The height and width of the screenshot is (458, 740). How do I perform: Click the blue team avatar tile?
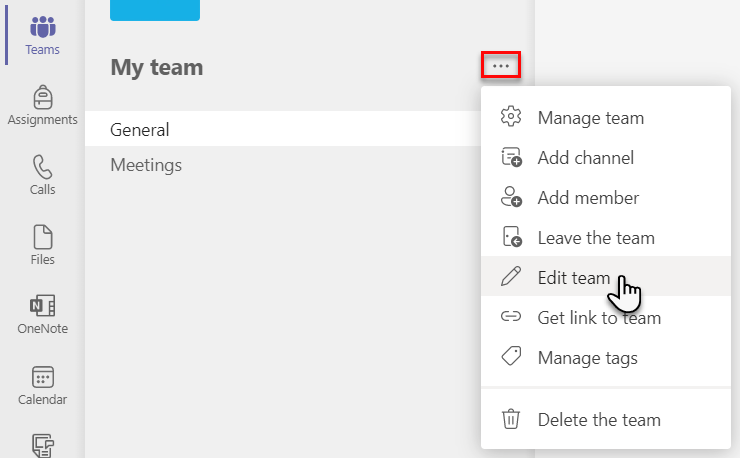coord(155,10)
